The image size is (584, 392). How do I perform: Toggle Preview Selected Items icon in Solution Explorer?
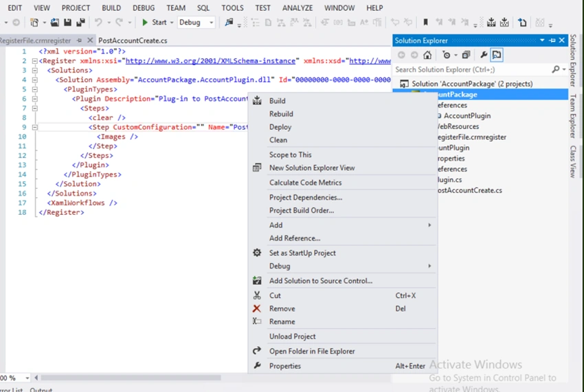[497, 55]
